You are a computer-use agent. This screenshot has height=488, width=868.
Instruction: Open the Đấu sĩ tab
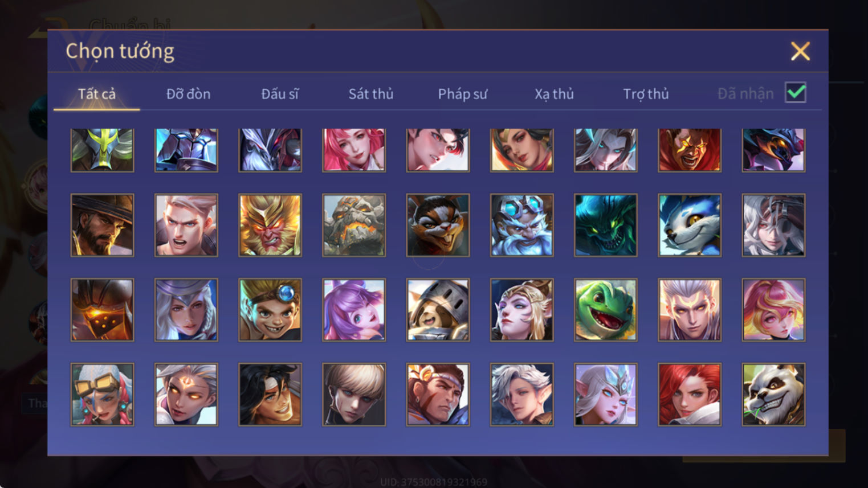coord(280,94)
